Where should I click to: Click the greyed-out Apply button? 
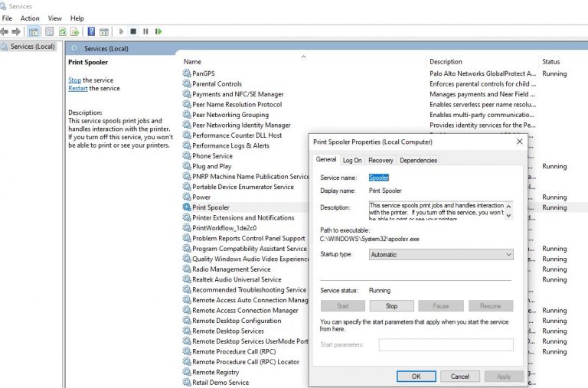(x=504, y=377)
